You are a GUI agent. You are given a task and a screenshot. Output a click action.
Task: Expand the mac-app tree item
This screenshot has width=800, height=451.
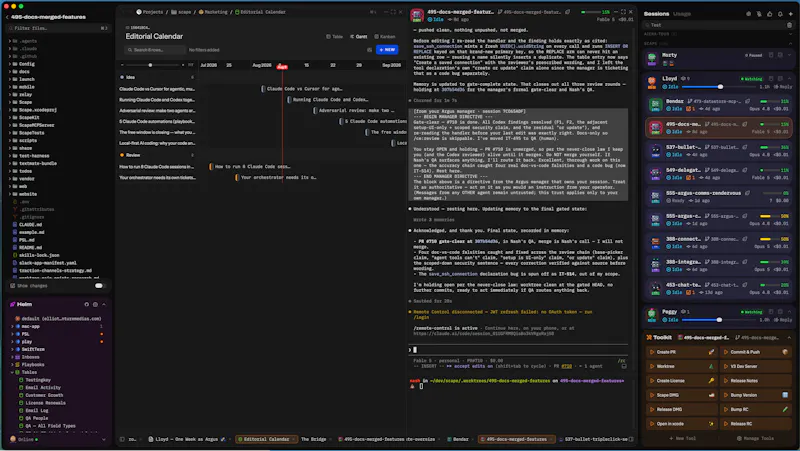pos(12,326)
